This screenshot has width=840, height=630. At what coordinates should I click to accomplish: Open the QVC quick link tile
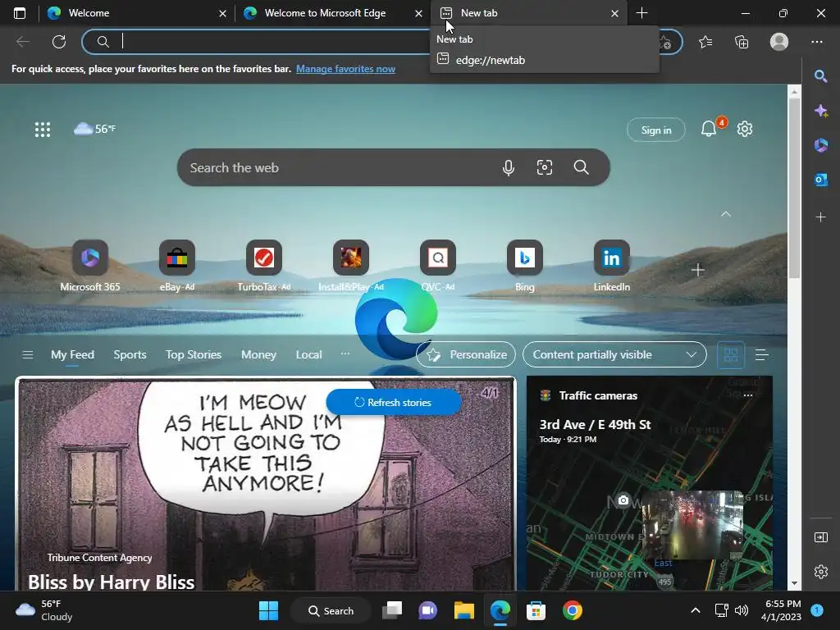438,266
